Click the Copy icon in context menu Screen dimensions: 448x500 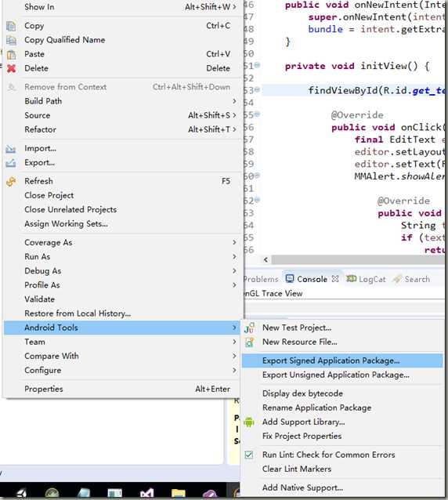[11, 26]
